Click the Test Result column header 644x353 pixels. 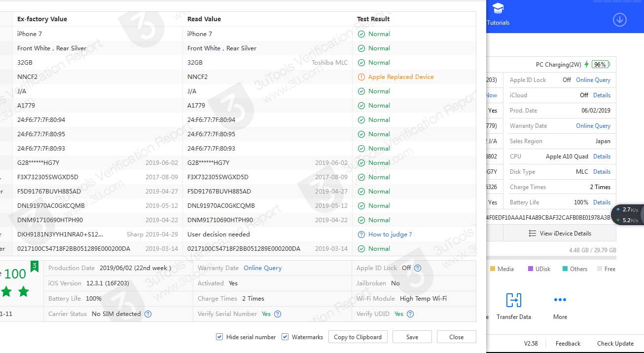(373, 19)
